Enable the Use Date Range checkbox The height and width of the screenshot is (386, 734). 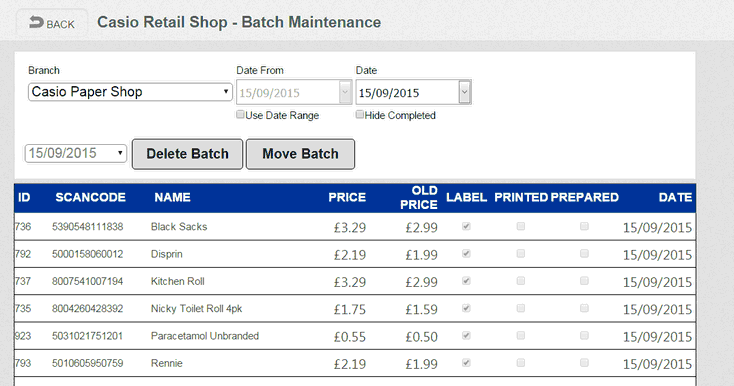pyautogui.click(x=240, y=115)
